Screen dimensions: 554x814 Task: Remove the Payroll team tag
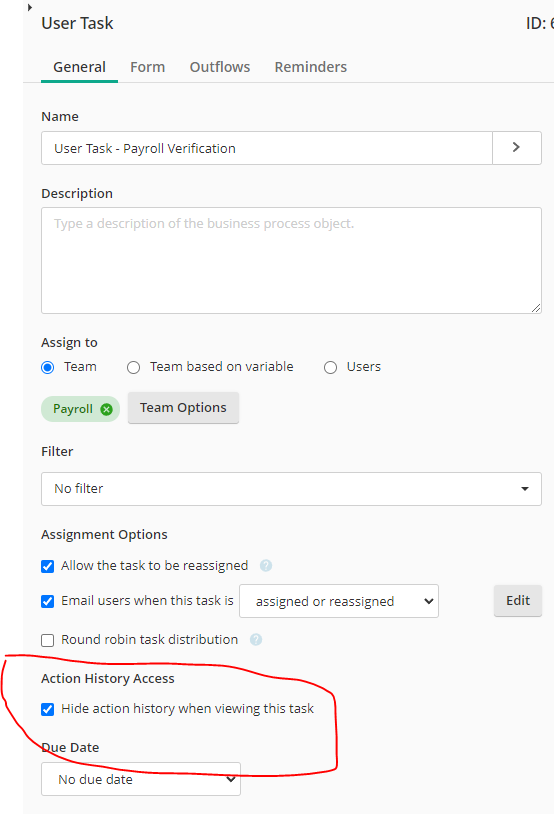(x=106, y=410)
